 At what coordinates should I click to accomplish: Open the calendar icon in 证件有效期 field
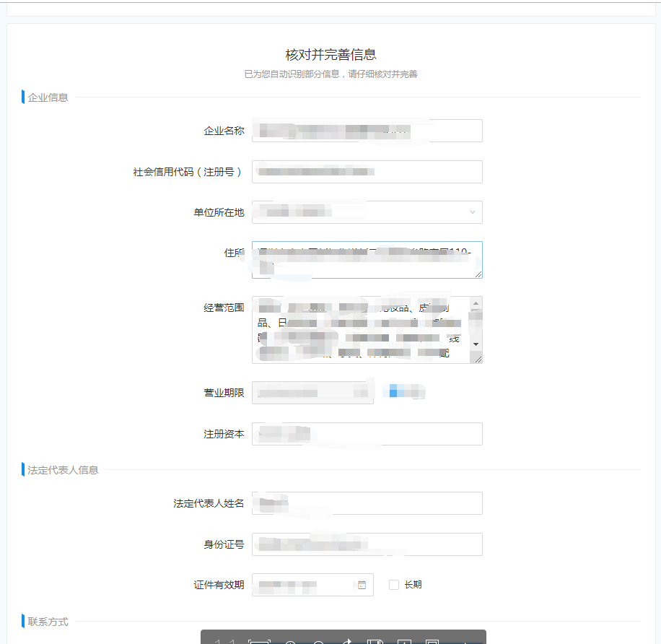tap(362, 585)
